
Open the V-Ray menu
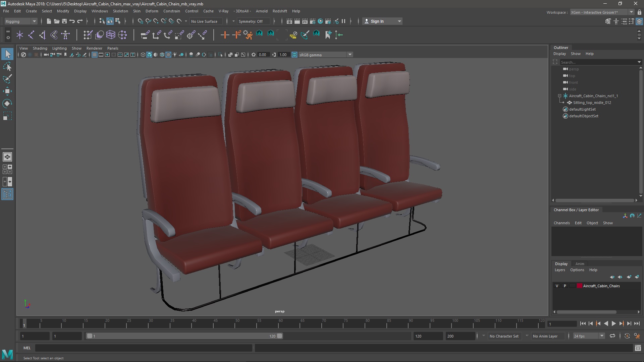coord(223,11)
